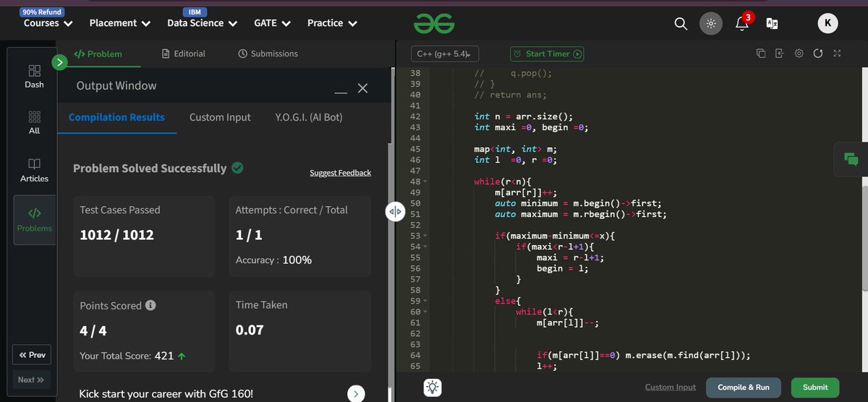Click the Accuracy 100% text
Viewport: 868px width, 402px height.
point(273,260)
